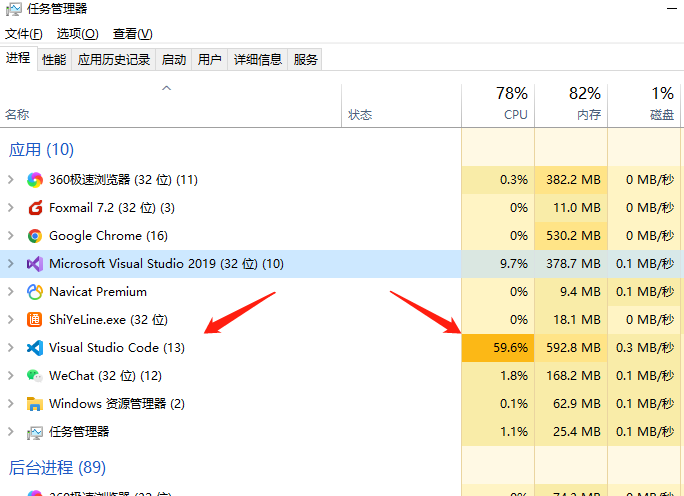
Task: Click the 378.7 MB memory cell
Action: coord(571,263)
